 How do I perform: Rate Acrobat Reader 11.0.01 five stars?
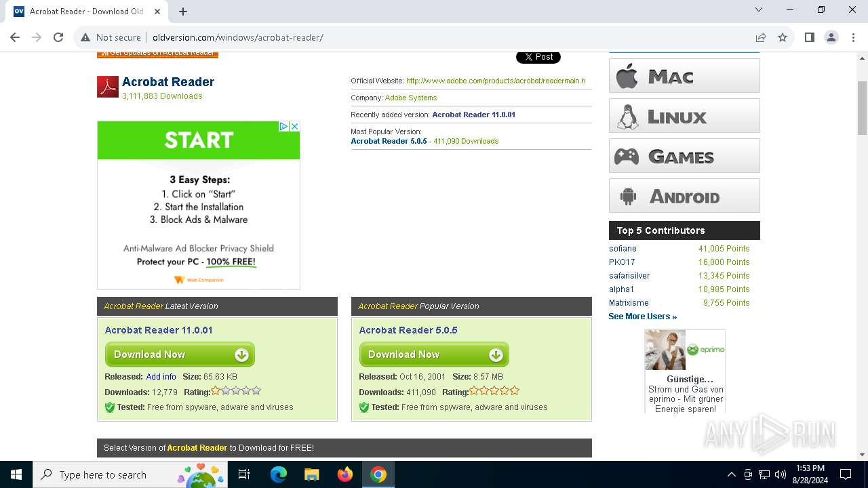click(256, 391)
